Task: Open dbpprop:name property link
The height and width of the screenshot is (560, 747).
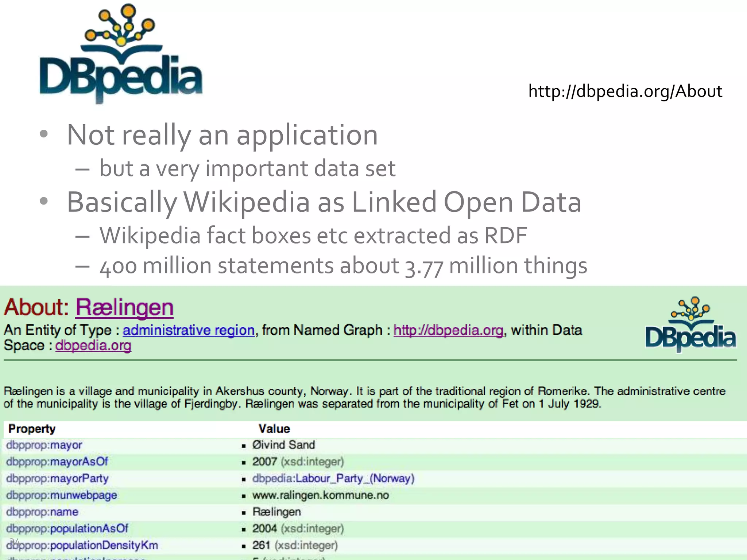Action: click(42, 512)
